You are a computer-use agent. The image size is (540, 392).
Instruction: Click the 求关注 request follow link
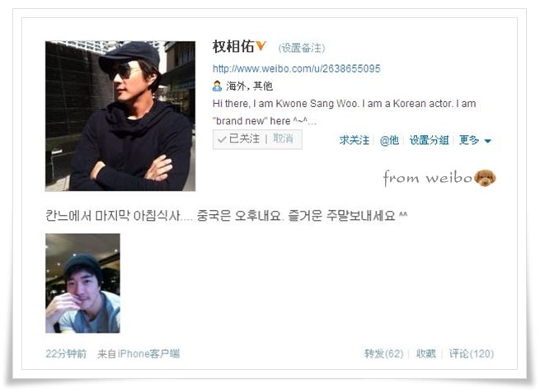[354, 140]
